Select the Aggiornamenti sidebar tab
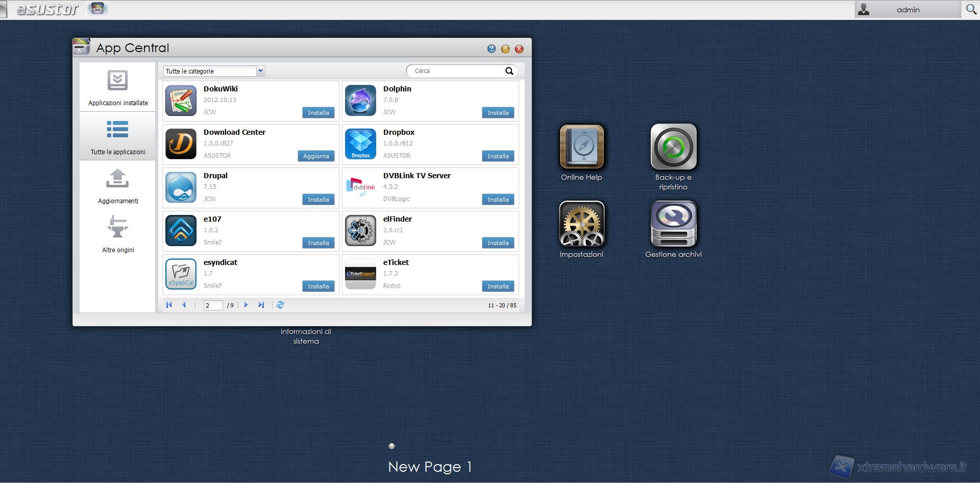Screen dimensions: 980x483 click(118, 186)
